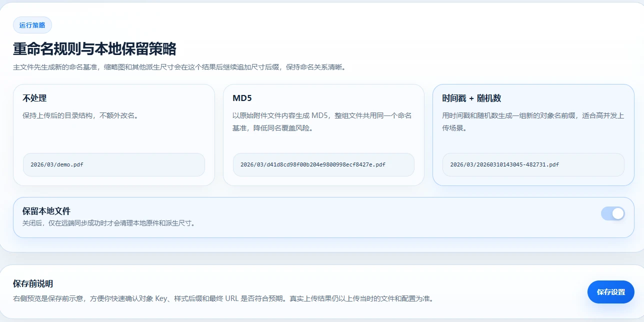Click the 保存前说明 explanation paragraph

(x=223, y=298)
